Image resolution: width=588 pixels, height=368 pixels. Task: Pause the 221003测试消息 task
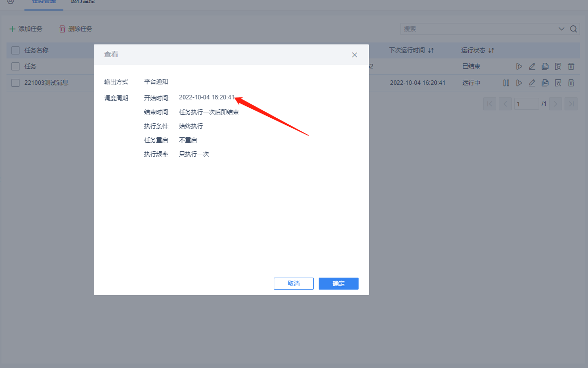pyautogui.click(x=506, y=82)
